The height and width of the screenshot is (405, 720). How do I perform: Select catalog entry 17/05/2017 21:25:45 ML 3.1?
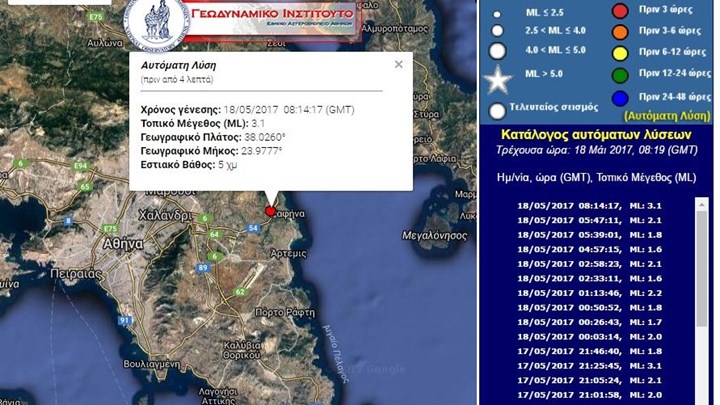coord(590,366)
